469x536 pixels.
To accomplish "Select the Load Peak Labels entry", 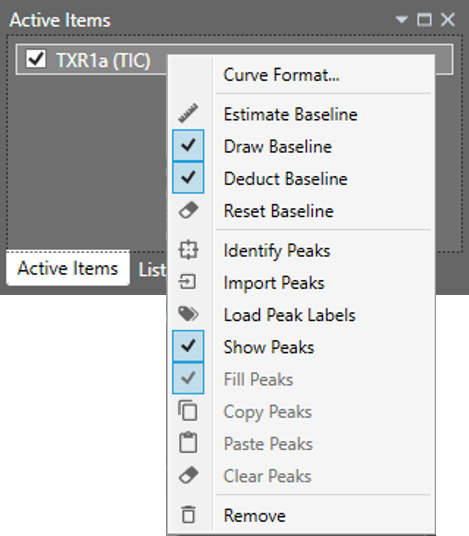I will (x=290, y=315).
